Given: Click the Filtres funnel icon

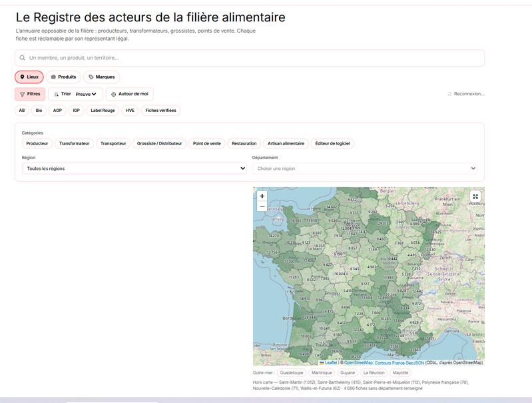Looking at the screenshot, I should (23, 95).
